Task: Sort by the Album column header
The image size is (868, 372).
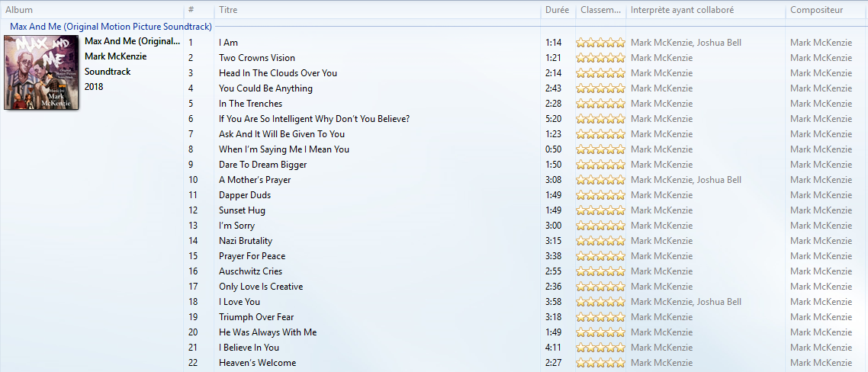Action: pos(19,10)
